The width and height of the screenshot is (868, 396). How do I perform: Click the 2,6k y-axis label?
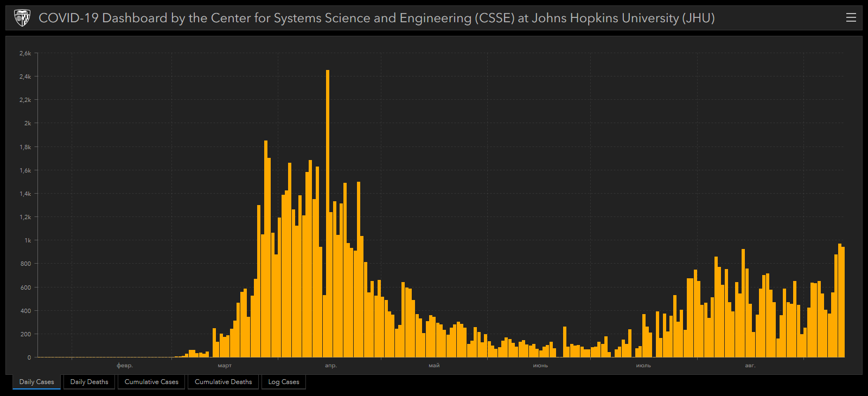point(25,53)
